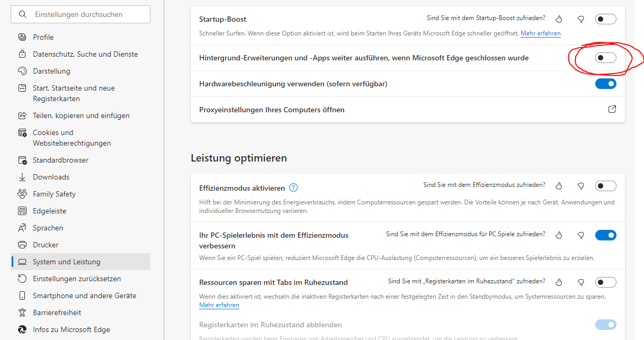The image size is (644, 340).
Task: Open Mehr erfahren link under Ressourcen sparen
Action: [x=219, y=305]
